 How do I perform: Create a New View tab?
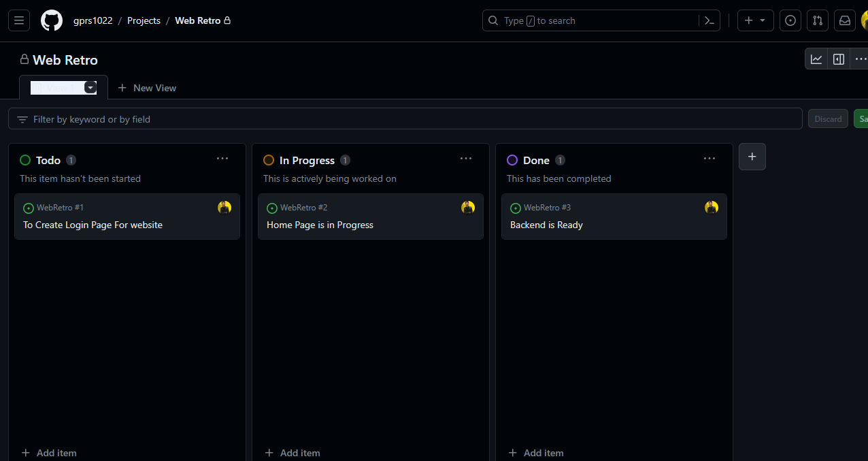[x=147, y=87]
